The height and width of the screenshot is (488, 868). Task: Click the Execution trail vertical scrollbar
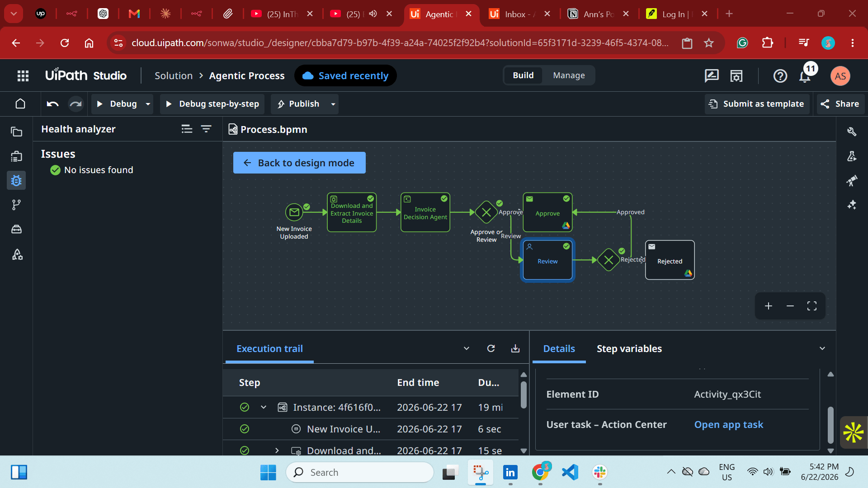pyautogui.click(x=524, y=395)
